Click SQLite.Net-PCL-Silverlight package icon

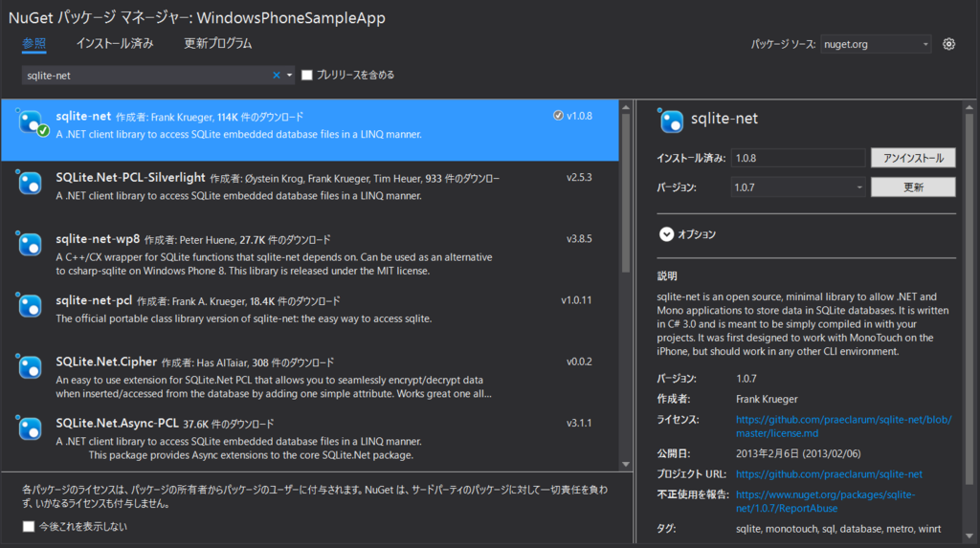[30, 183]
